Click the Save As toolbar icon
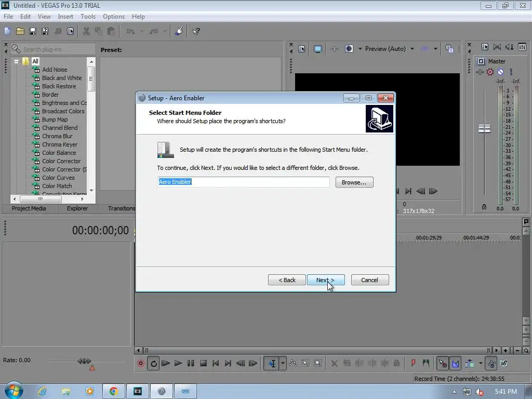This screenshot has width=532, height=399. (45, 31)
